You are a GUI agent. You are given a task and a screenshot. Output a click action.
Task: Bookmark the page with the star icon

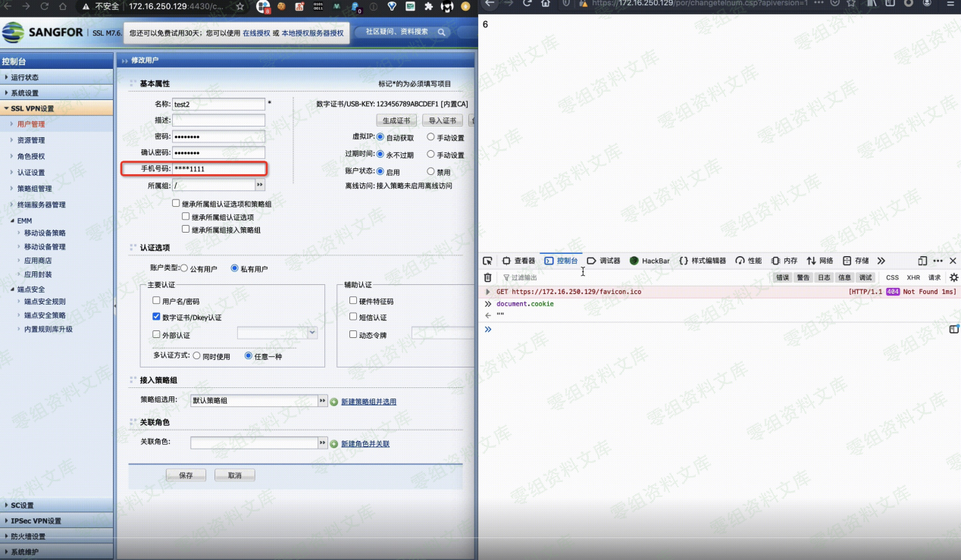[x=240, y=6]
